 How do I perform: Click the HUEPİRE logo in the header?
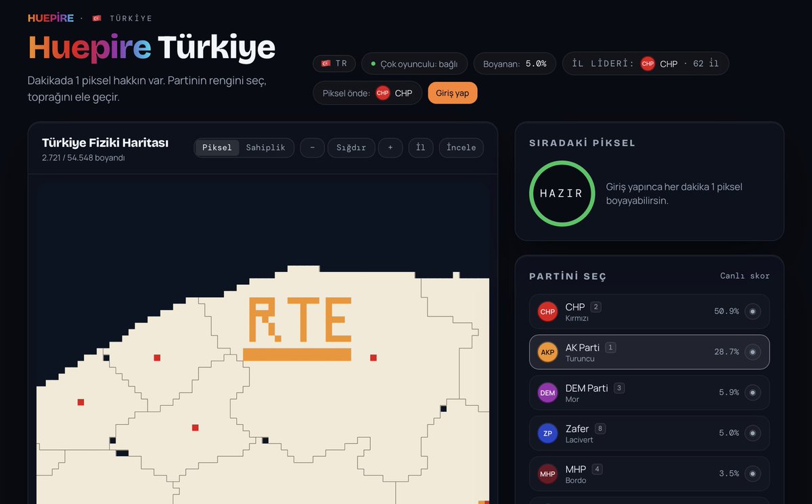[x=51, y=18]
